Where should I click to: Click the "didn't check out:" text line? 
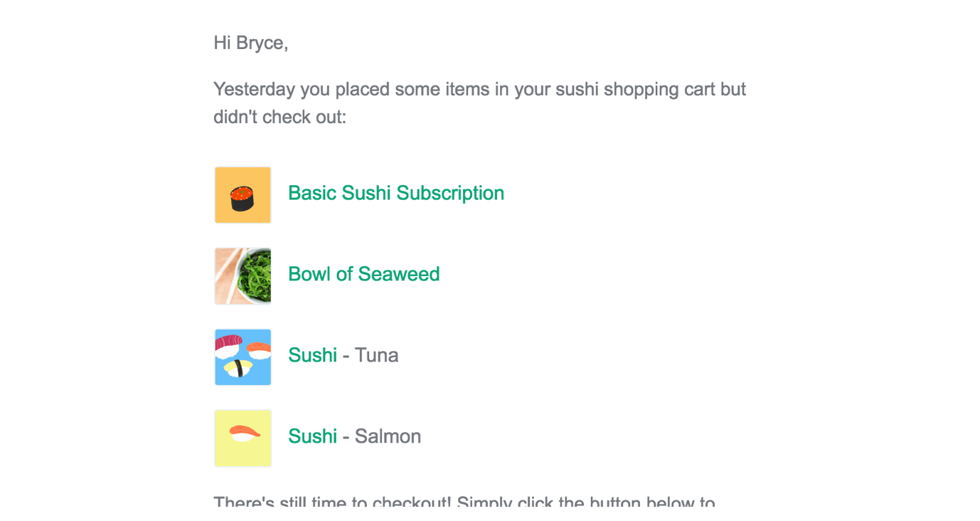[x=279, y=117]
